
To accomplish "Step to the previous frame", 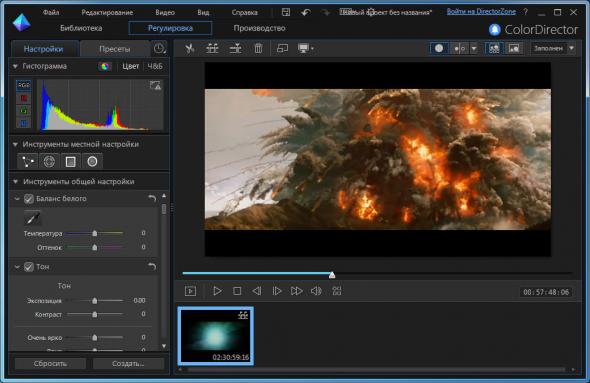I will click(x=257, y=291).
